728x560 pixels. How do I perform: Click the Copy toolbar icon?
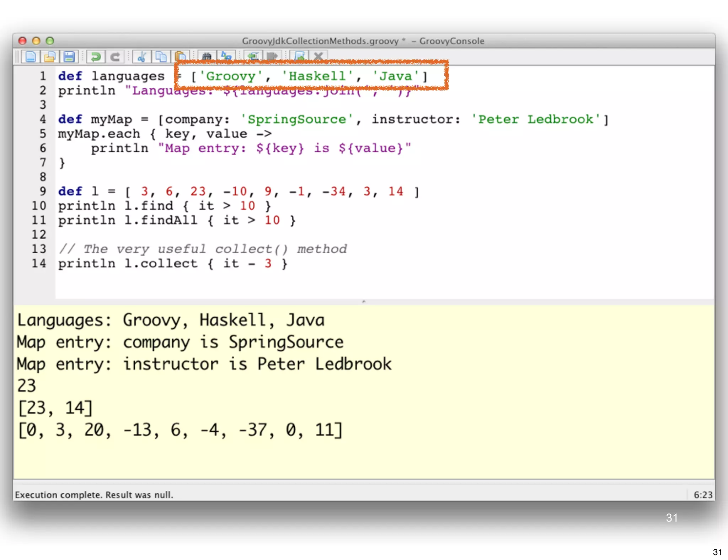(x=161, y=56)
